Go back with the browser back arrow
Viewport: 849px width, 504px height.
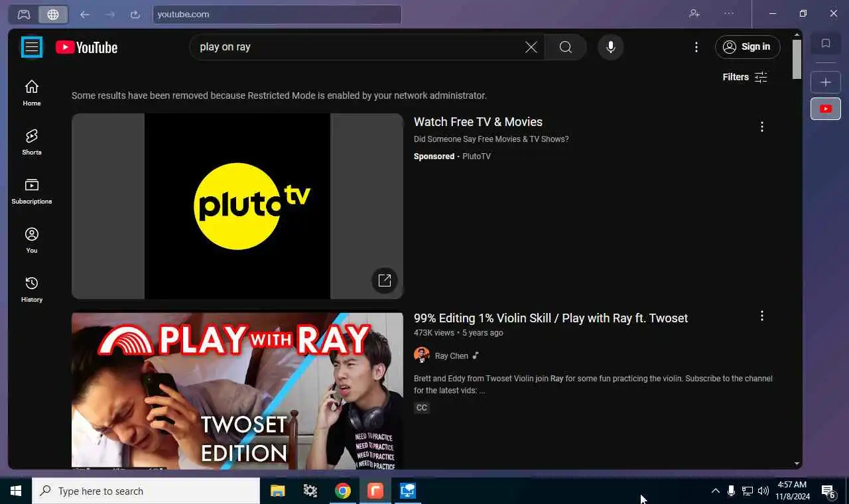(x=84, y=14)
